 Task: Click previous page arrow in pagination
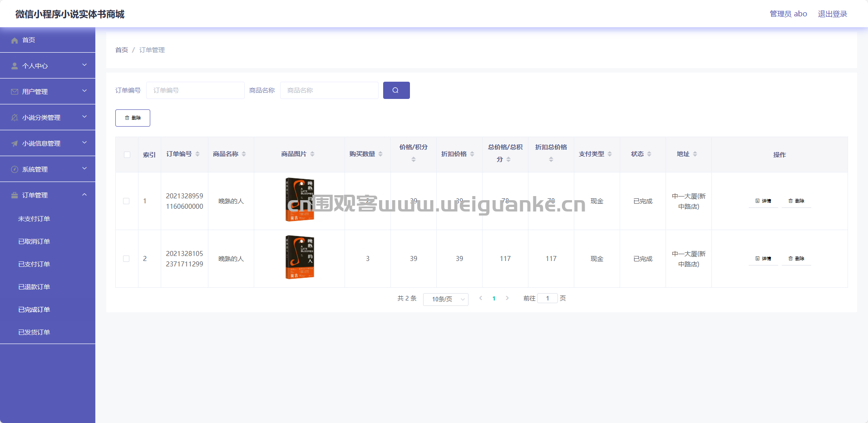481,298
